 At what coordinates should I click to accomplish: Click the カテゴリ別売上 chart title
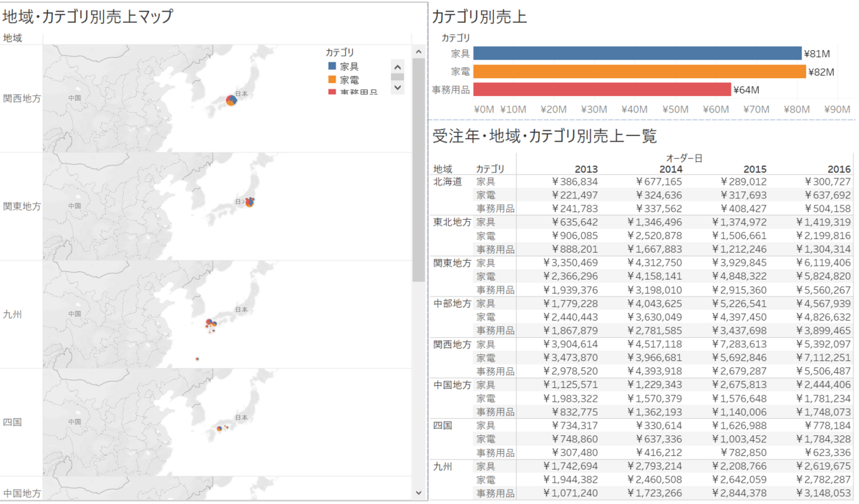click(479, 16)
